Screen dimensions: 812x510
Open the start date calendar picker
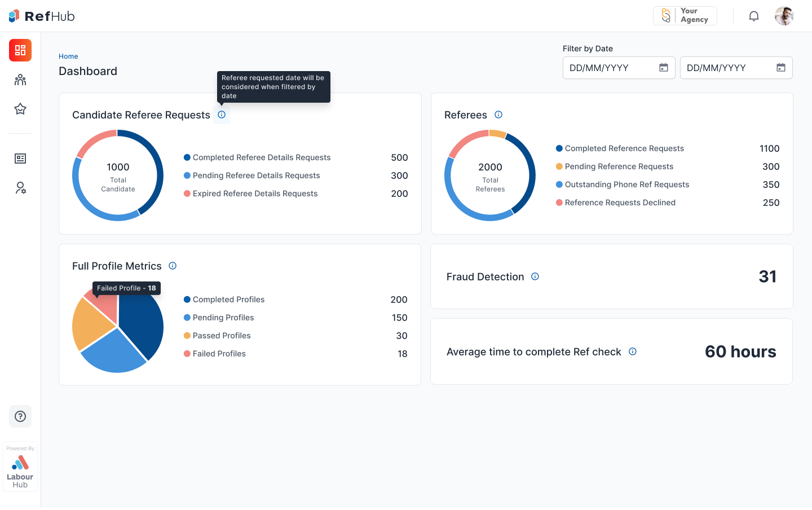(664, 68)
